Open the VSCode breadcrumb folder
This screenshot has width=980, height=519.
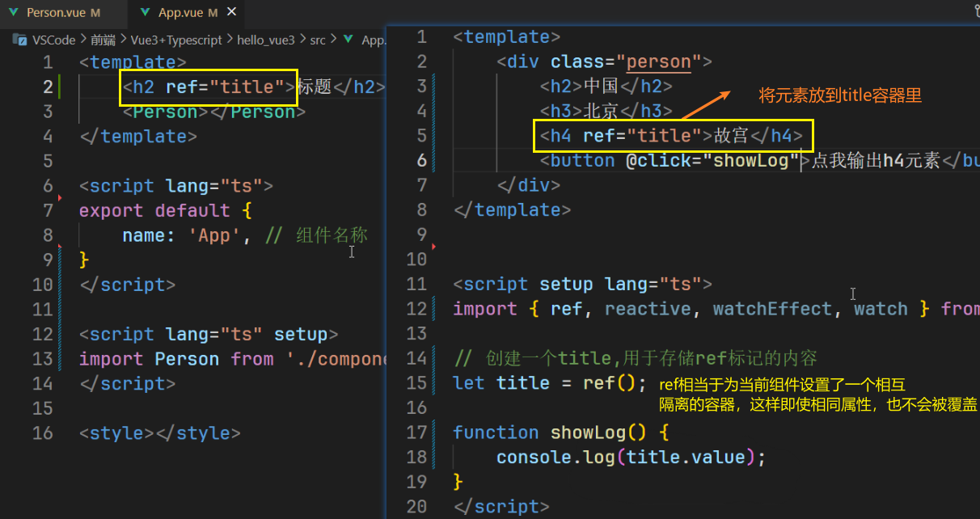click(55, 40)
